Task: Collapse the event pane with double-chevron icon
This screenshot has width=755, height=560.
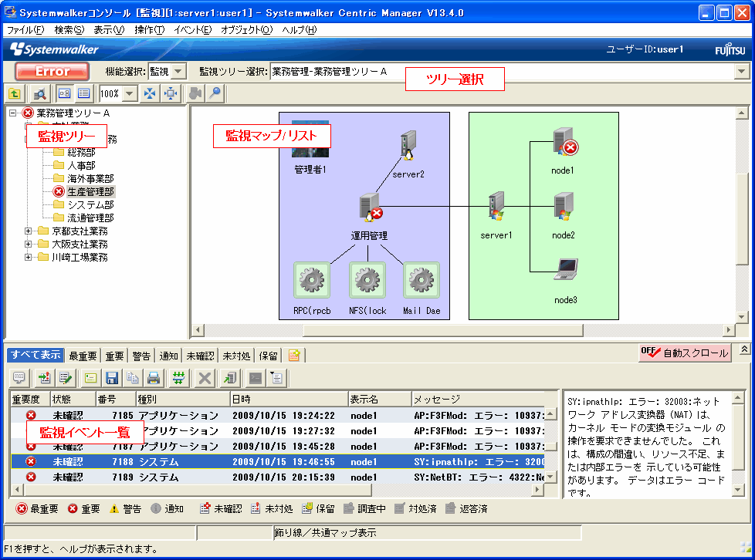Action: [x=744, y=349]
